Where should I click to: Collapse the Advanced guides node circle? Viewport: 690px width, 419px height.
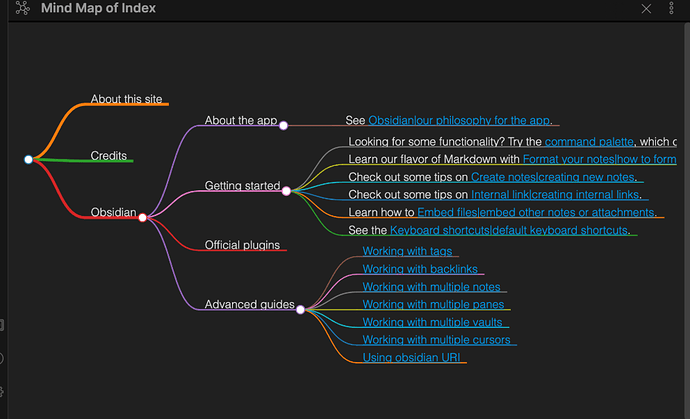pos(299,309)
